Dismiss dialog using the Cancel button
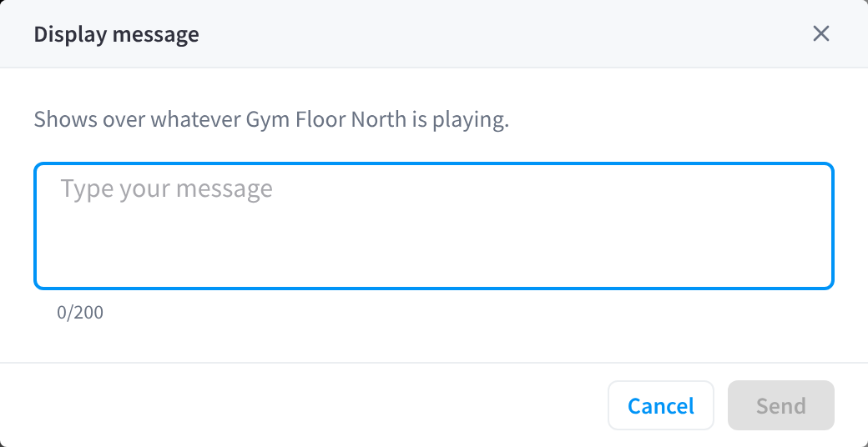 [661, 405]
